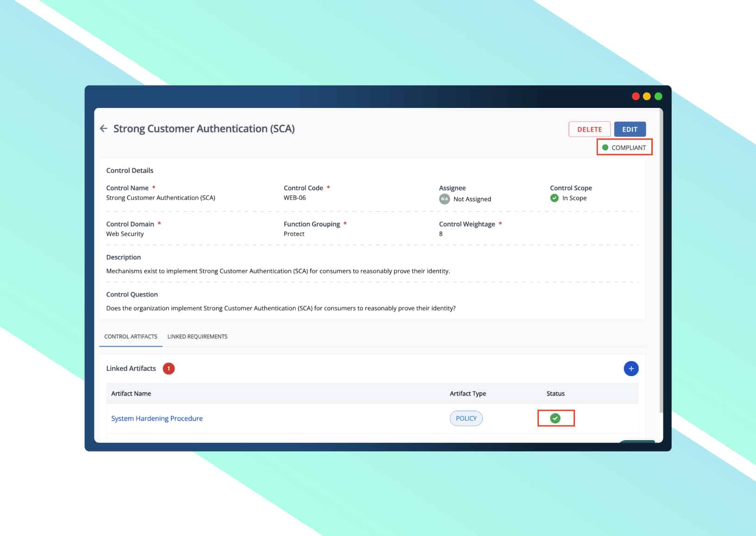Click the green status check for System Hardening Procedure
The width and height of the screenshot is (756, 536).
[555, 418]
